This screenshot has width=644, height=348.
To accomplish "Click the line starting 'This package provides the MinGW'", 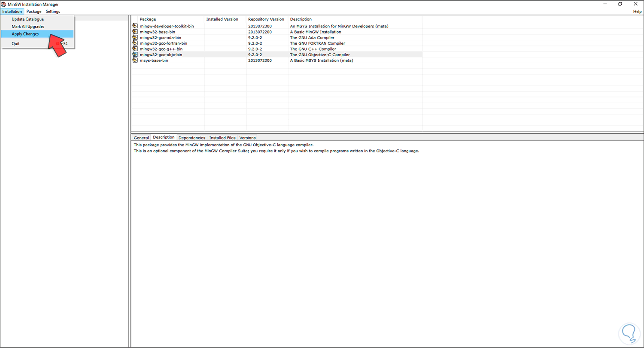I will pos(224,145).
